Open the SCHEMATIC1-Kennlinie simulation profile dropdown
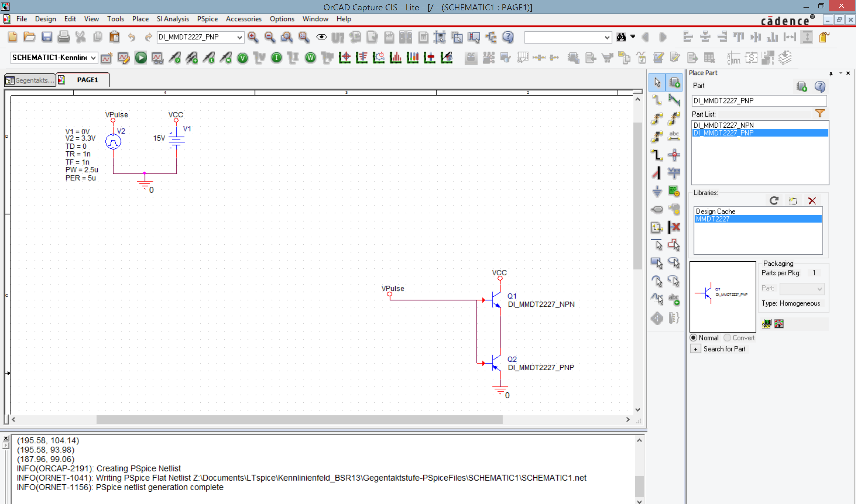This screenshot has width=856, height=504. (x=93, y=58)
